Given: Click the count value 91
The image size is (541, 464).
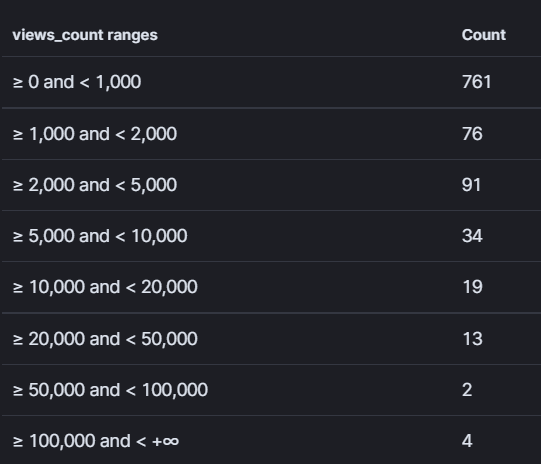Looking at the screenshot, I should (x=471, y=185).
